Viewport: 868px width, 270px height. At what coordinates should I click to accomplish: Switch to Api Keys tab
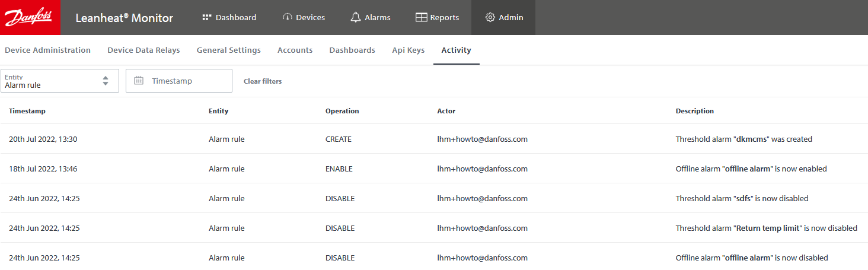tap(408, 50)
